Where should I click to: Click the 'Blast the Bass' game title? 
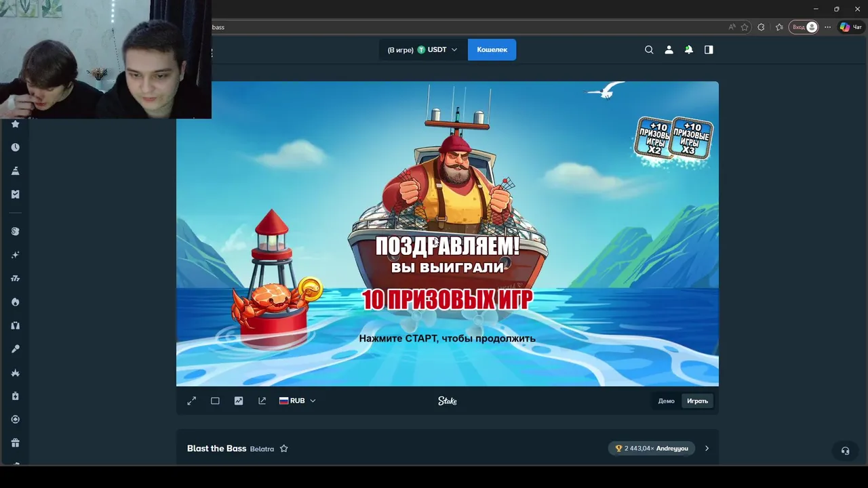[x=216, y=449]
